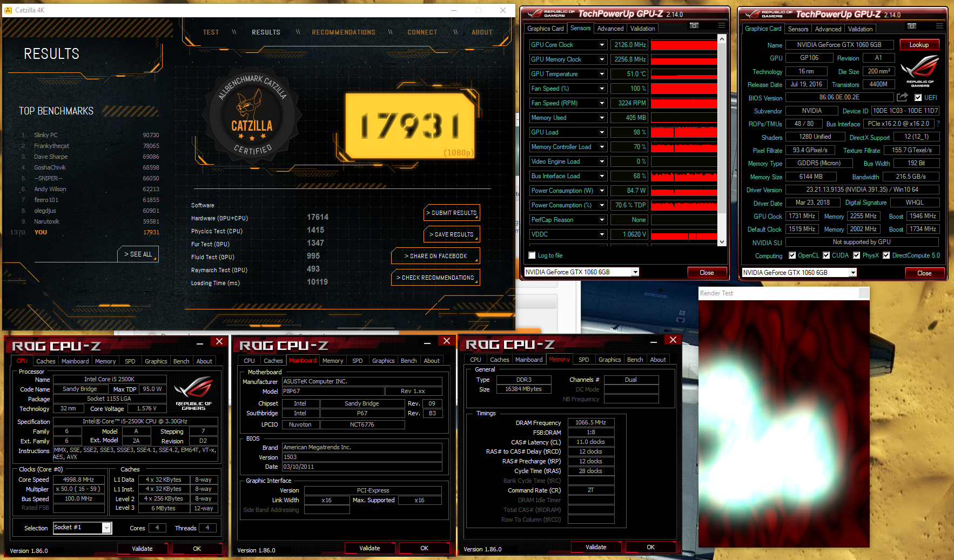Viewport: 954px width, 560px height.
Task: Click the Bus Interface question mark icon
Action: click(x=938, y=124)
